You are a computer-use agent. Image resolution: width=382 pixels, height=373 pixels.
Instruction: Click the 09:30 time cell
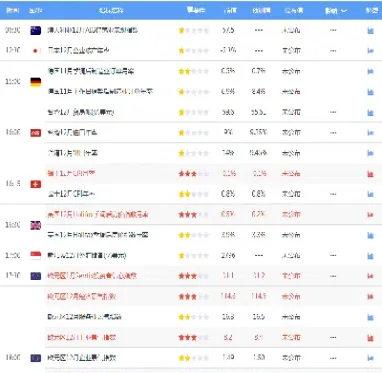(13, 30)
